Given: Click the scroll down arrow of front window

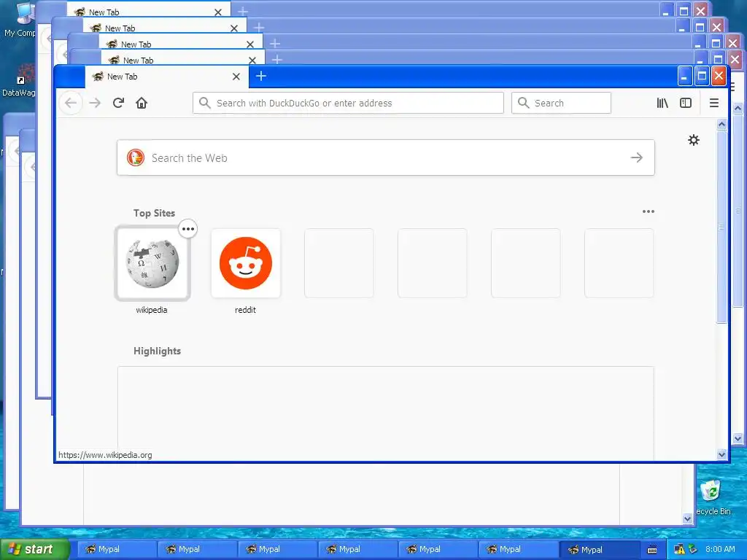Looking at the screenshot, I should (721, 454).
